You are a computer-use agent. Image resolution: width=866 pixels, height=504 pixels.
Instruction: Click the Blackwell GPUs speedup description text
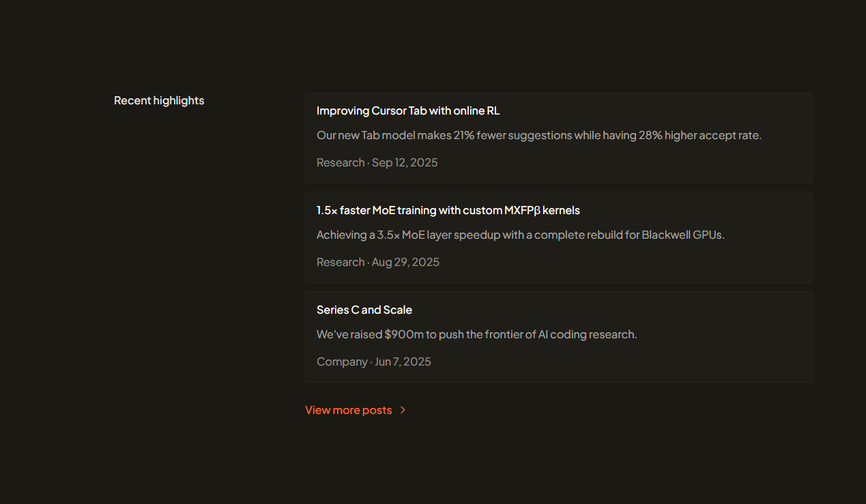520,235
